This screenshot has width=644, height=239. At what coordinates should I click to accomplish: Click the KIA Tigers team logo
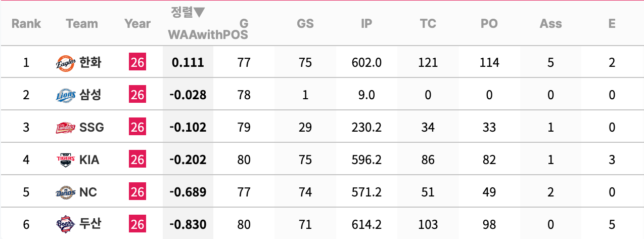(66, 160)
